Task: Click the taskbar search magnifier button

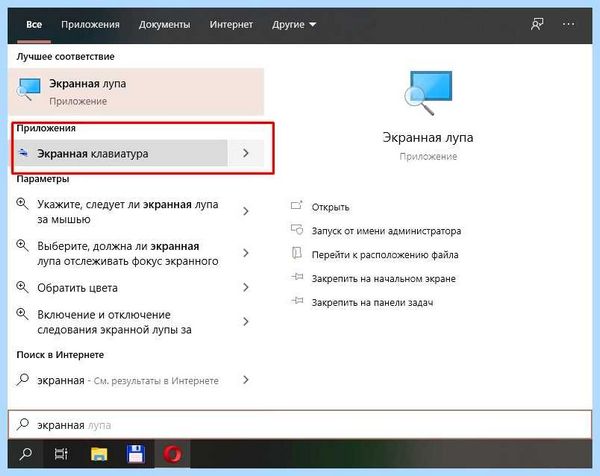Action: [26, 454]
